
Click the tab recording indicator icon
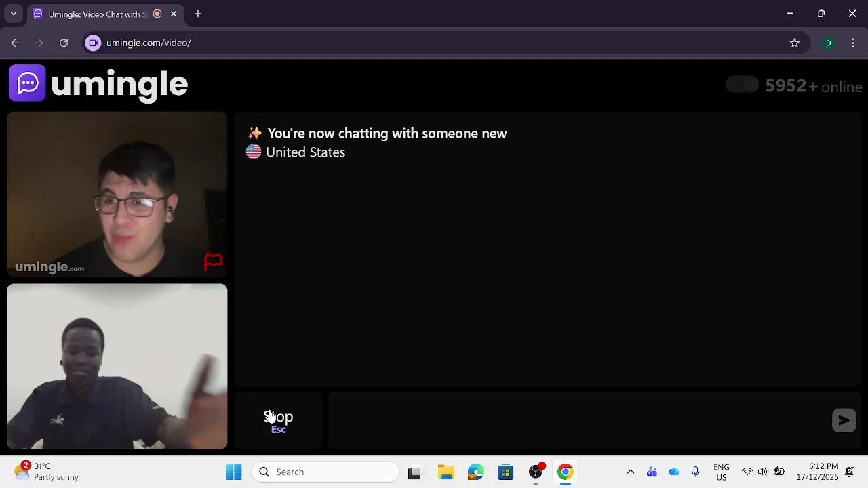tap(157, 14)
